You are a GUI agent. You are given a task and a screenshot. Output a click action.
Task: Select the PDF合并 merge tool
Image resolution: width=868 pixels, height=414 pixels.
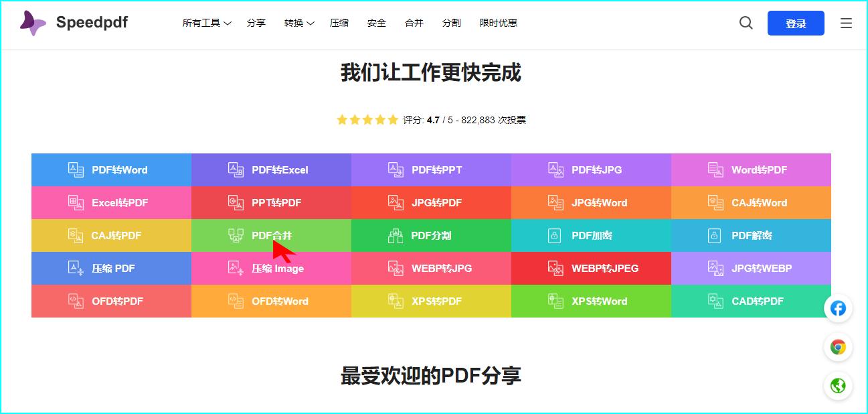pos(270,235)
